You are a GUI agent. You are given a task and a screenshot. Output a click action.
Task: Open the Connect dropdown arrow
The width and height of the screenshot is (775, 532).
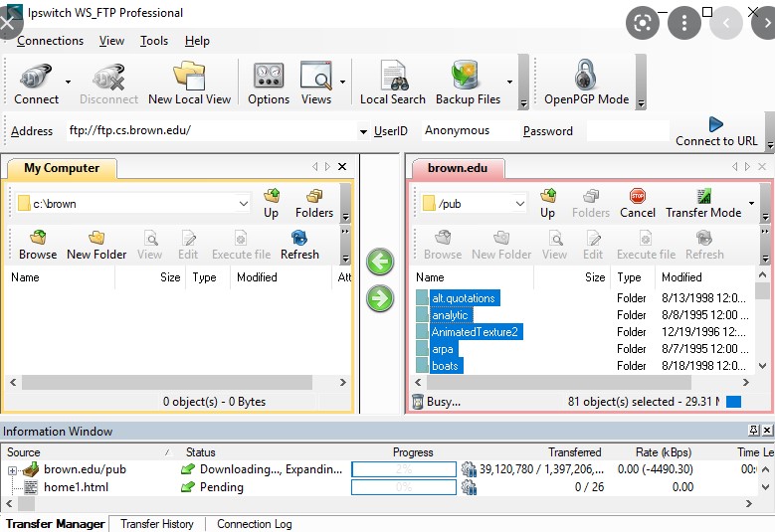coord(68,82)
